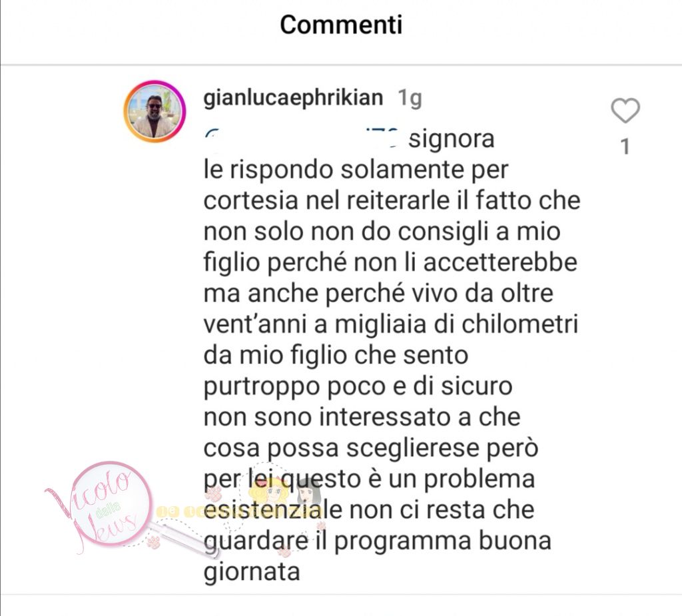Click the final word giornata
682x616 pixels.
click(x=252, y=573)
